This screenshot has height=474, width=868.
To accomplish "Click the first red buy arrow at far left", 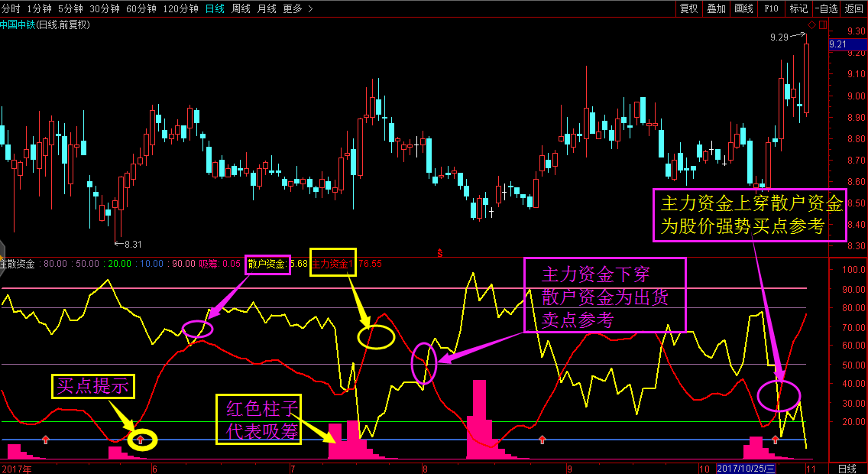I will [x=45, y=440].
